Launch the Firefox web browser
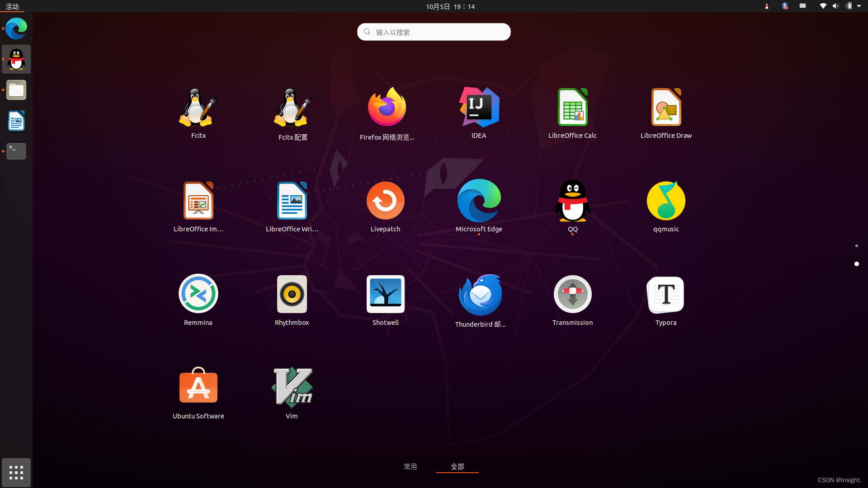 [x=387, y=114]
